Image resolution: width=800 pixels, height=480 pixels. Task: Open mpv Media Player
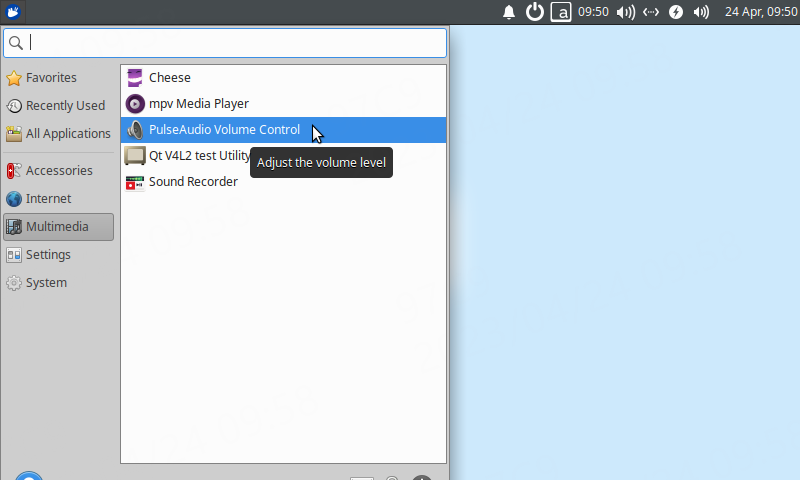click(x=283, y=104)
